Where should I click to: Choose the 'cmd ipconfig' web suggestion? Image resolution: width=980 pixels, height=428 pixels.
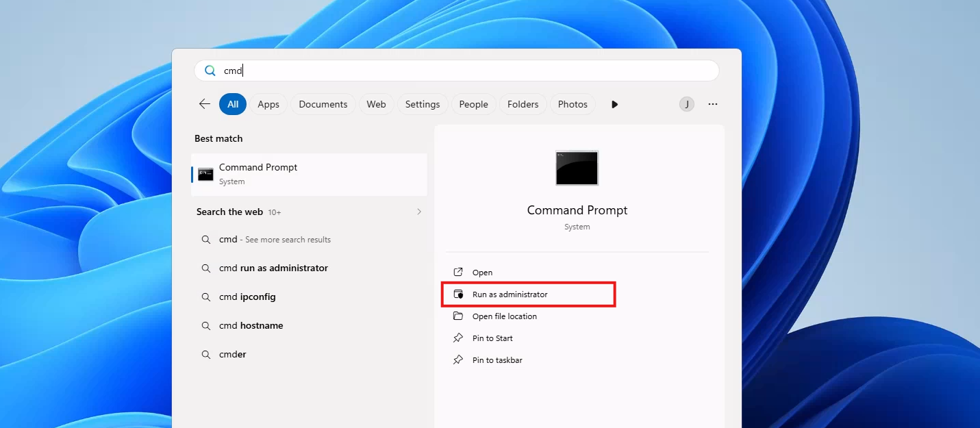click(309, 297)
